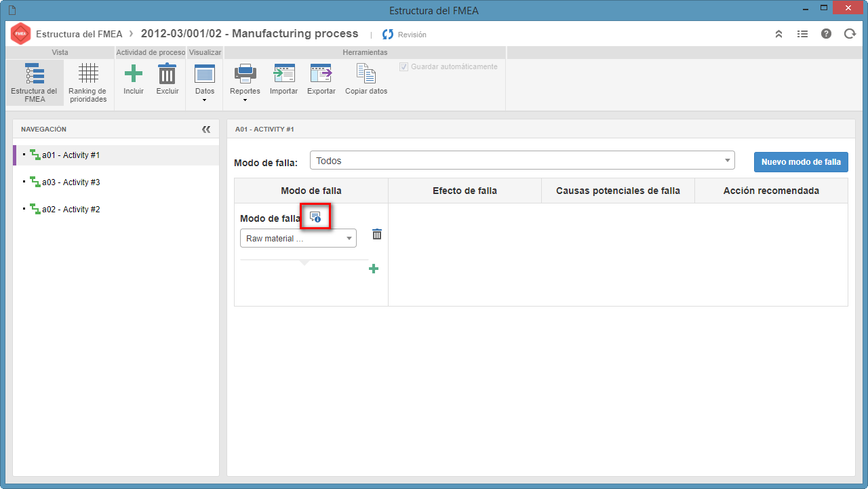
Task: Delete failure mode using the small trash icon
Action: point(377,234)
